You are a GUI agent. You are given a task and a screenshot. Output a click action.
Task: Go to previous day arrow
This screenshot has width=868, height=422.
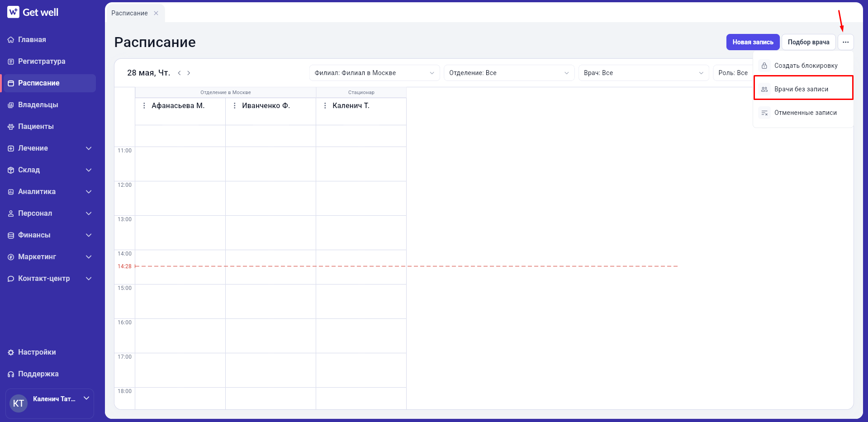(x=179, y=73)
